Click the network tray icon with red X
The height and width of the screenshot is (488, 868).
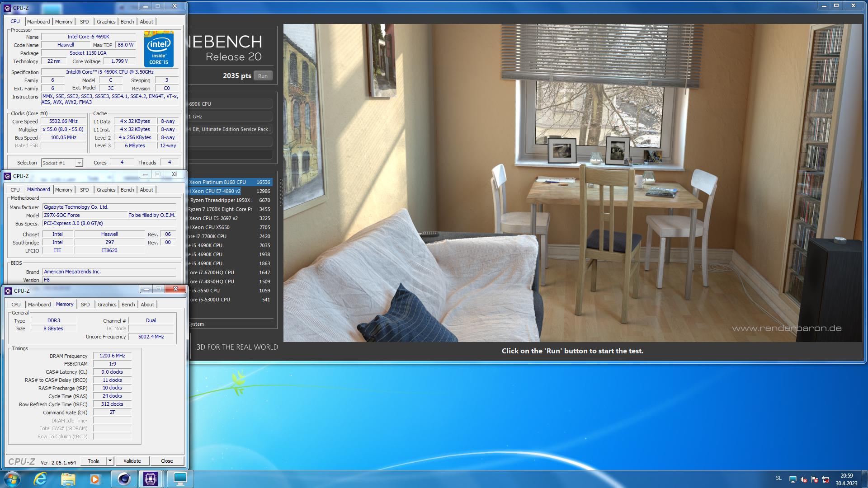826,479
